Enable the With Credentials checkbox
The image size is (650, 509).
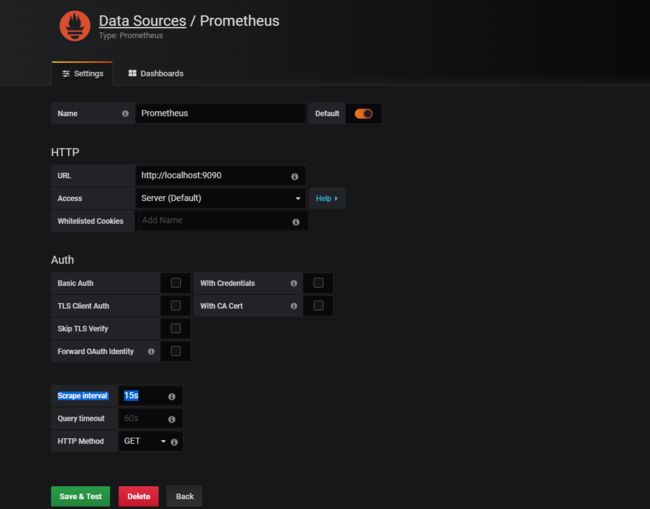(x=318, y=283)
